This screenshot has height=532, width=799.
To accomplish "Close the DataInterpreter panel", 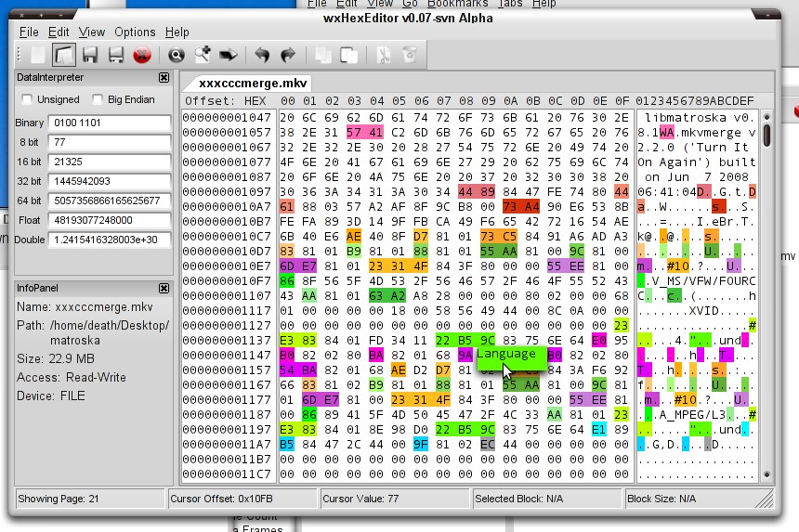I will [x=164, y=78].
